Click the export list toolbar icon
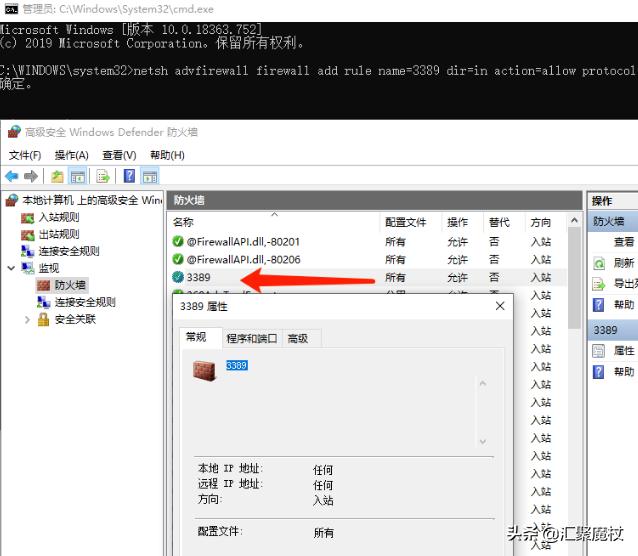 103,176
